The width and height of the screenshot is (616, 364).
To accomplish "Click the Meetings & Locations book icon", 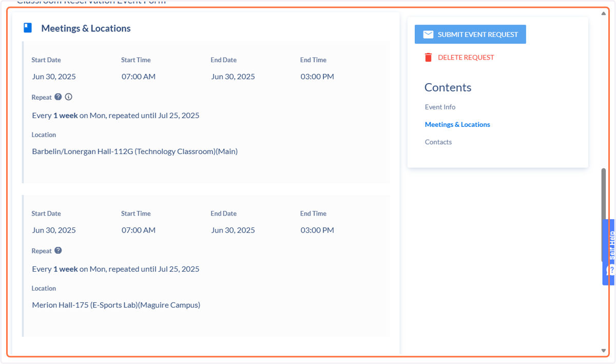I will click(28, 28).
